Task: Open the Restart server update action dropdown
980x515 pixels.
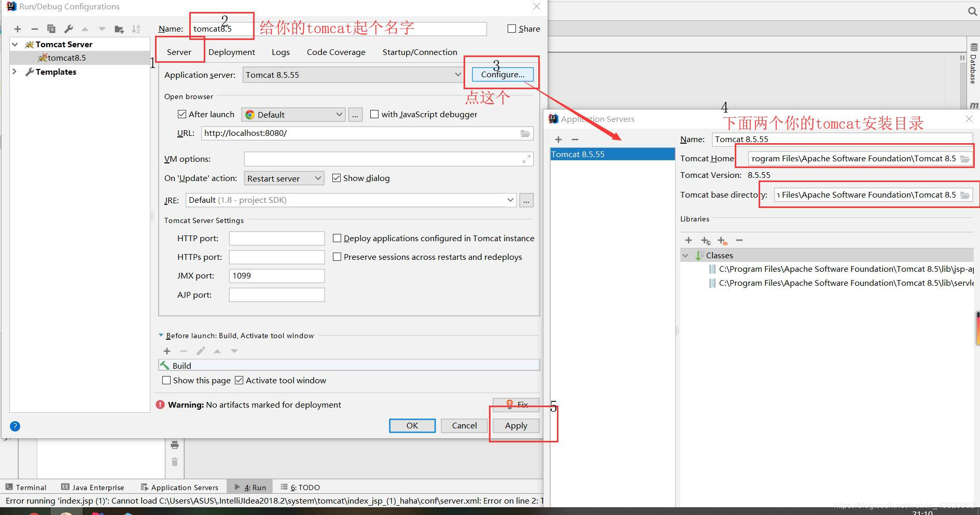Action: coord(284,178)
